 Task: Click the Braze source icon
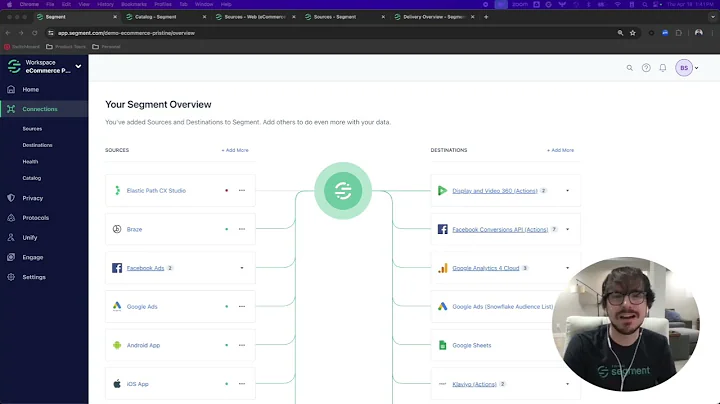click(x=117, y=229)
